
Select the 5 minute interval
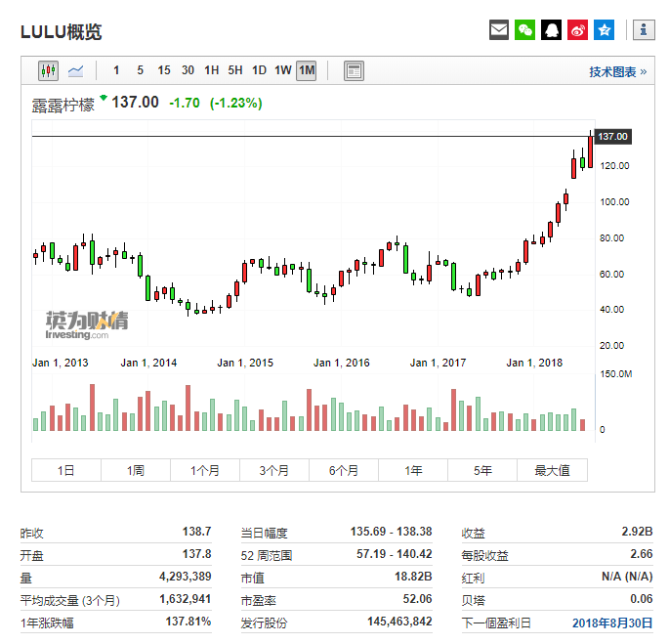pos(140,70)
